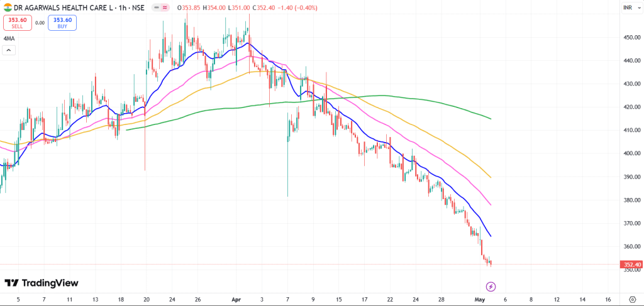Click the May label on time axis

(x=480, y=300)
